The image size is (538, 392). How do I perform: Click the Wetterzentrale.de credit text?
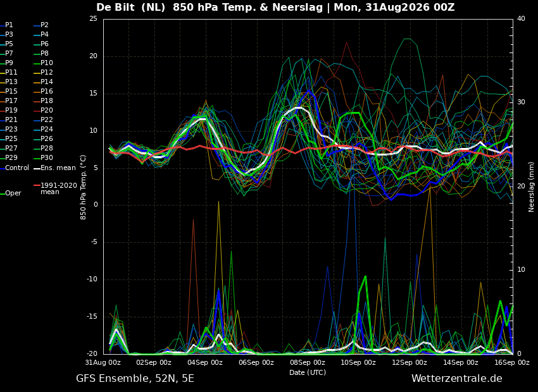(x=457, y=379)
